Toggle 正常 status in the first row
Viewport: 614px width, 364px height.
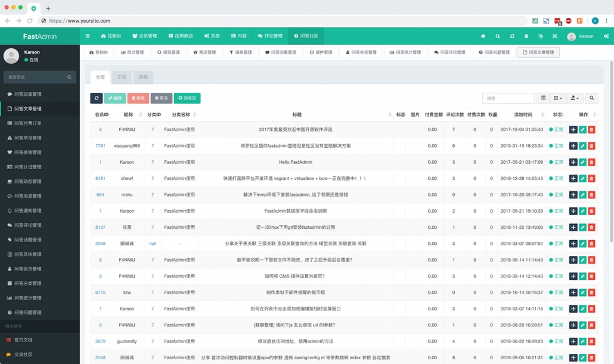click(x=556, y=130)
